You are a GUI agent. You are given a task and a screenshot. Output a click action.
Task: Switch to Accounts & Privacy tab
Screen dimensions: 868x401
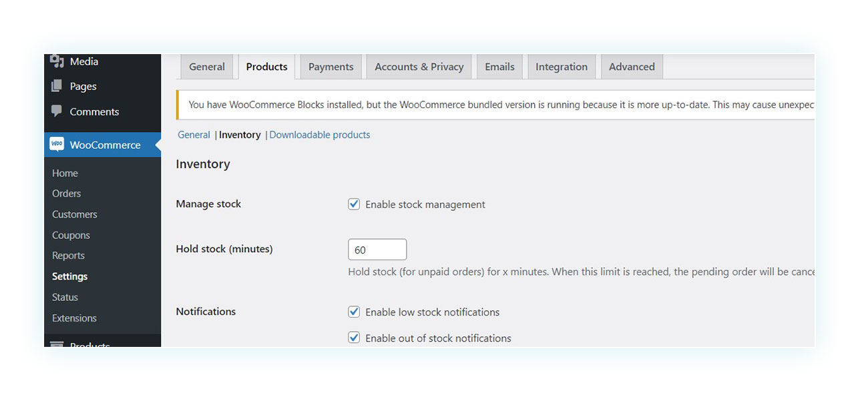(419, 67)
